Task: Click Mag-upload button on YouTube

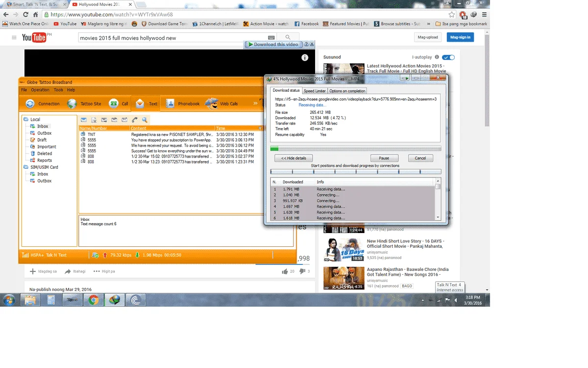Action: (x=428, y=37)
